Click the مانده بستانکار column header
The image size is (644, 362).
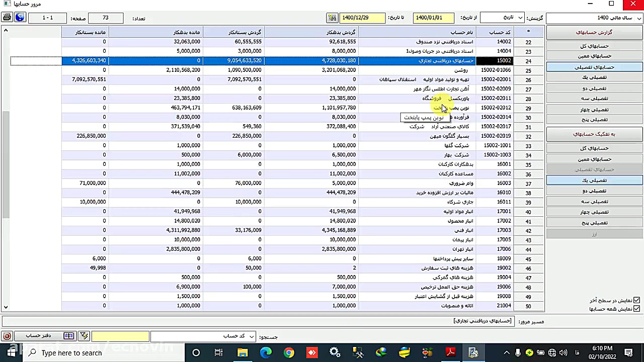(85, 32)
